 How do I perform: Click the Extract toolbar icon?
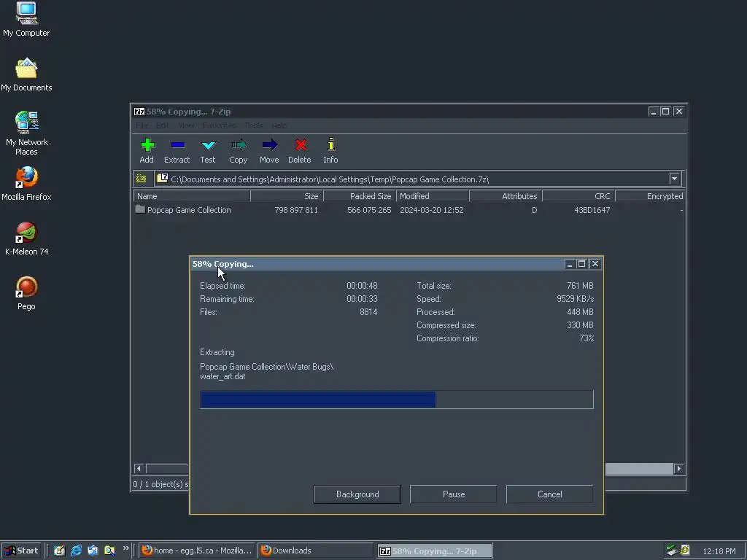pyautogui.click(x=177, y=150)
